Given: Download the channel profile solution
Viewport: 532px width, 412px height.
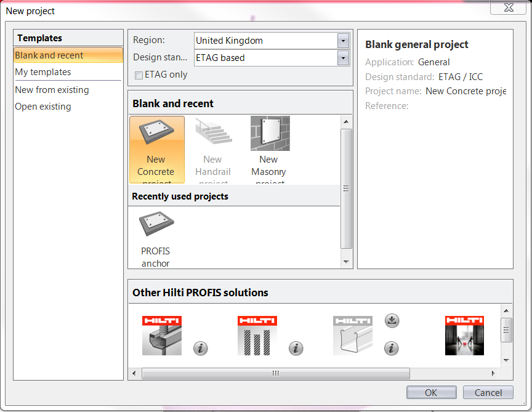Looking at the screenshot, I should (x=392, y=321).
